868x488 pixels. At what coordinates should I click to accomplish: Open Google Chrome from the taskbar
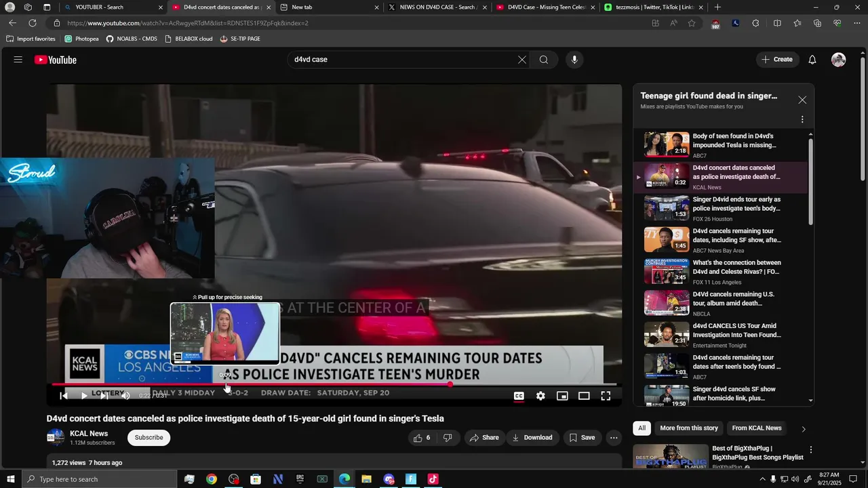click(x=212, y=479)
